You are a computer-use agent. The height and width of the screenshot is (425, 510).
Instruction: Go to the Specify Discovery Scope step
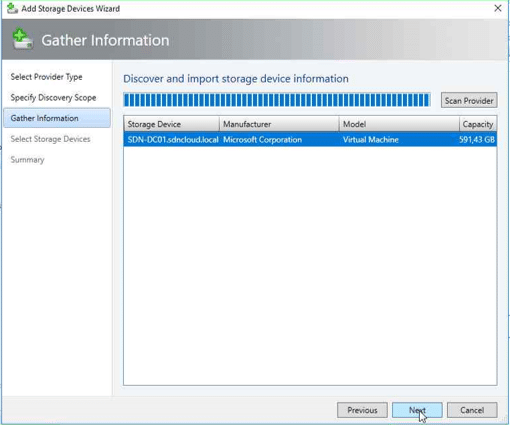pyautogui.click(x=53, y=98)
